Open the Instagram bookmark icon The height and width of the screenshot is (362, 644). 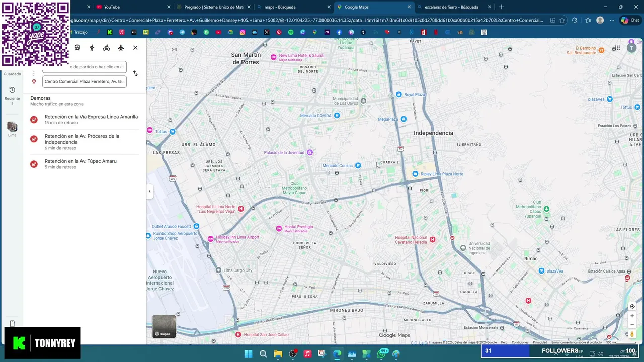tap(243, 32)
